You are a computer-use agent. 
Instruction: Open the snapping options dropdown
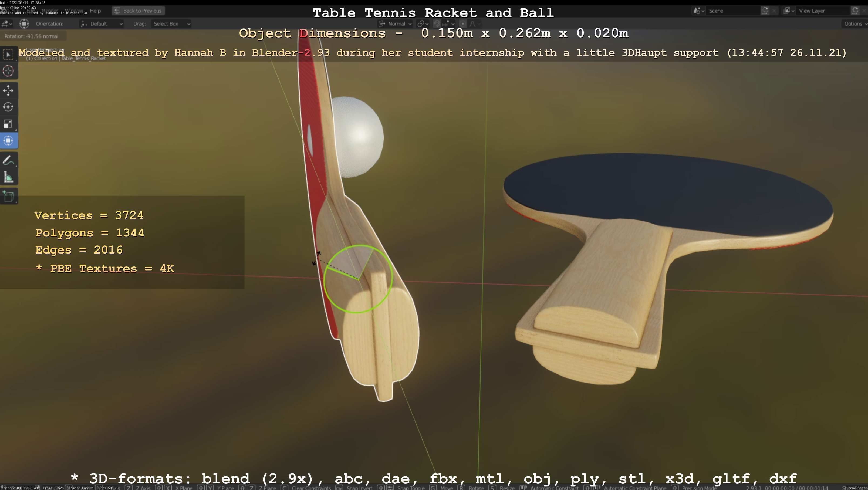coord(448,23)
